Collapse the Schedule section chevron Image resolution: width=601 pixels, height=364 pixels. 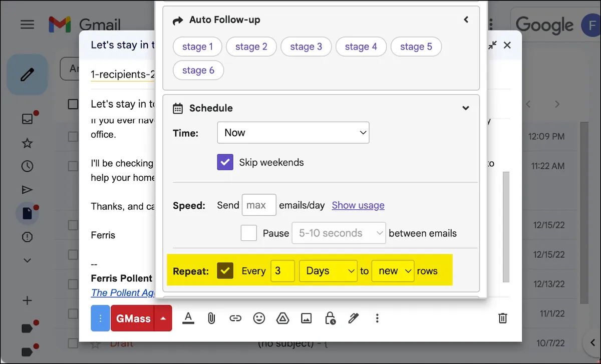[x=466, y=108]
